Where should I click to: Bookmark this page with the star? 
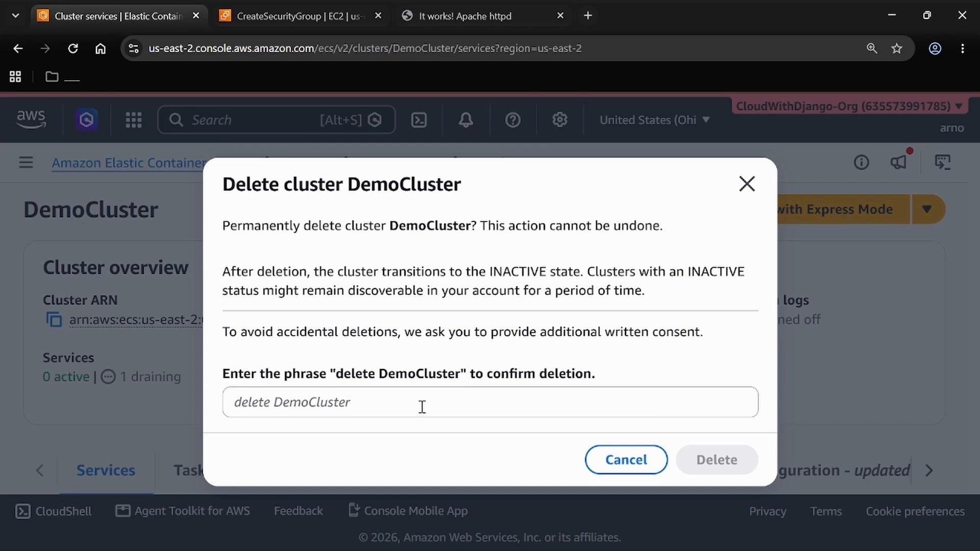point(896,48)
